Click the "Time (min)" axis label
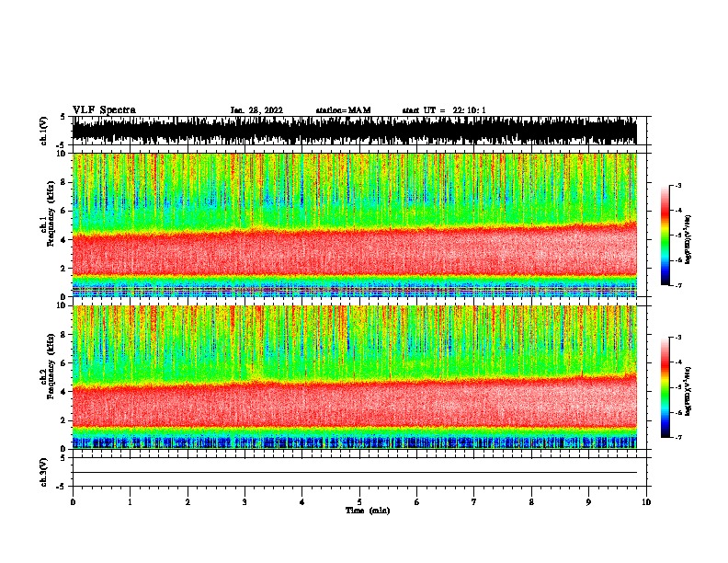The width and height of the screenshot is (728, 563). tap(368, 511)
